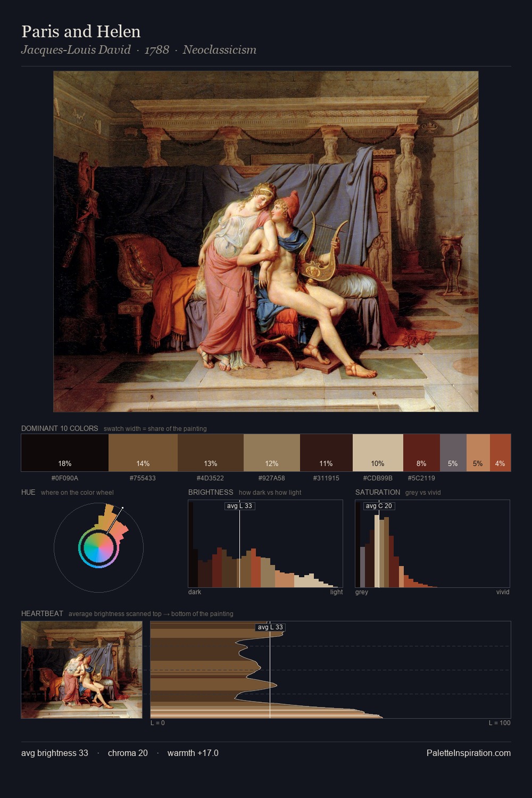Click the DOMINANT 10 COLORS heading
The width and height of the screenshot is (532, 798).
coord(60,428)
